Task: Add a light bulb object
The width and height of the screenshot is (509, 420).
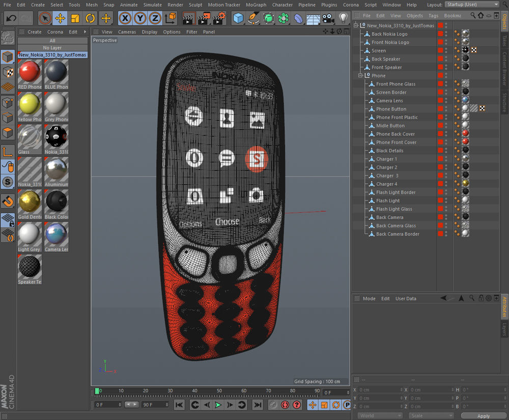Action: [343, 18]
